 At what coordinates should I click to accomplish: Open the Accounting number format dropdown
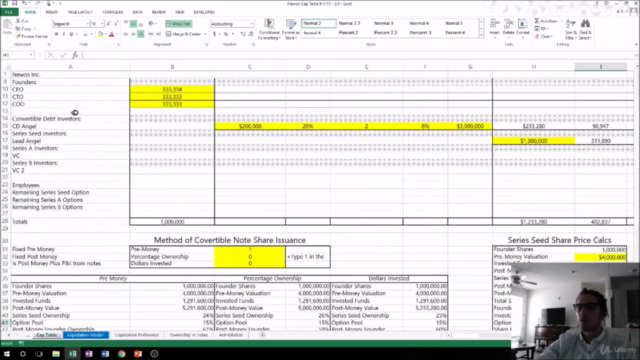251,24
